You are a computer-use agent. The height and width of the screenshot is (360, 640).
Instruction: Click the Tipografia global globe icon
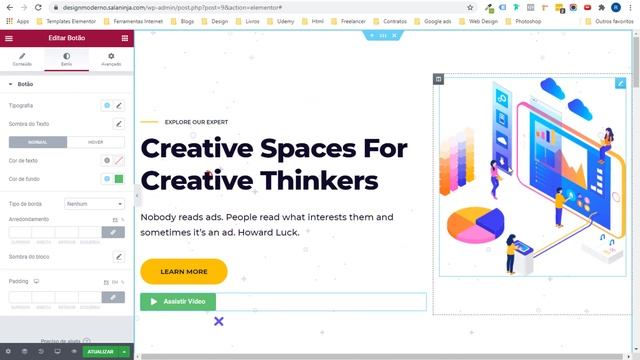(107, 105)
